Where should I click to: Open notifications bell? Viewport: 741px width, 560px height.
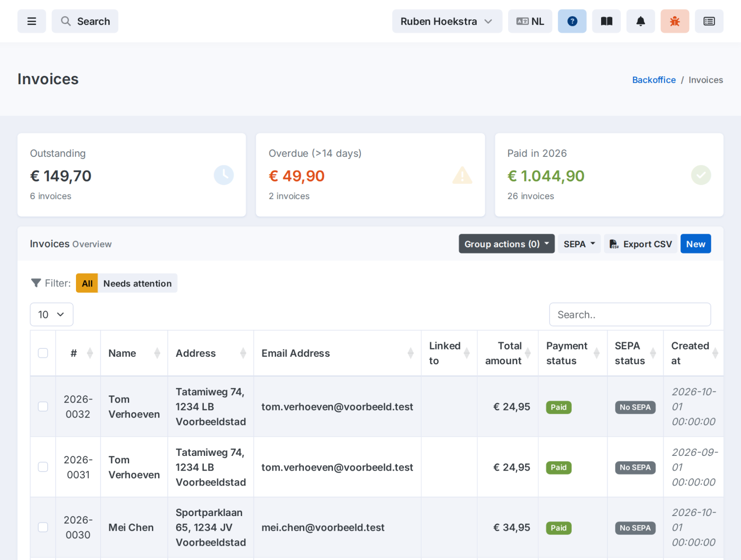coord(641,21)
